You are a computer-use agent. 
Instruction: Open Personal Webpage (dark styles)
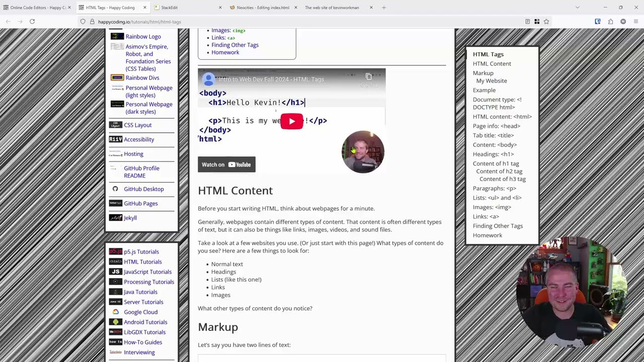click(x=149, y=108)
